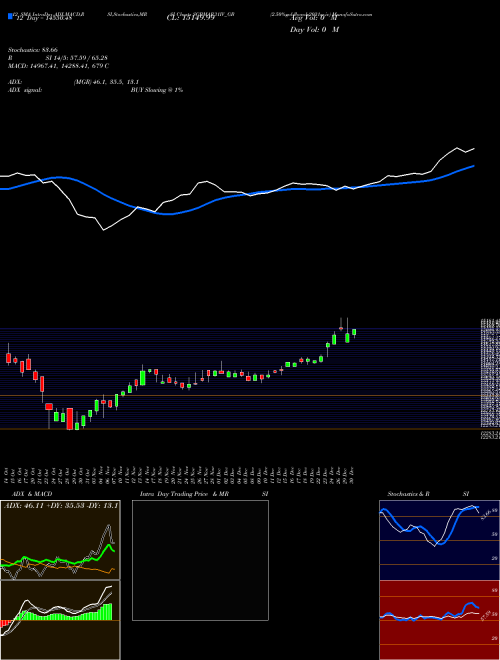Open the MACD histogram chart with green bars

click(x=60, y=620)
